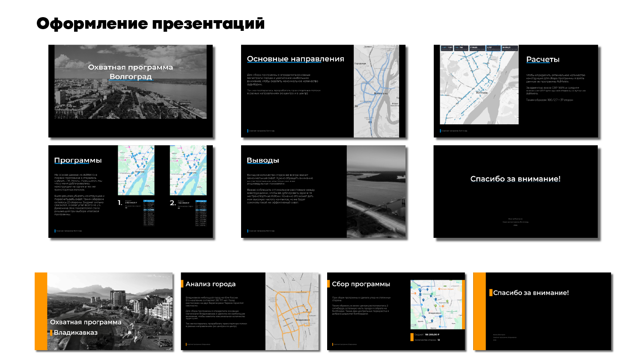The width and height of the screenshot is (644, 363).
Task: Click the statistics bar above Расчеты map
Action: click(x=479, y=48)
